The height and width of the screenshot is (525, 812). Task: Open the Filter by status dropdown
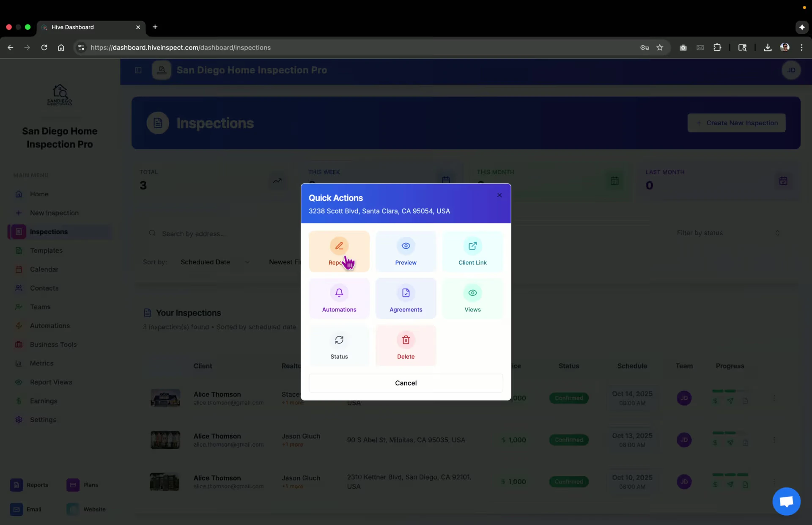727,233
